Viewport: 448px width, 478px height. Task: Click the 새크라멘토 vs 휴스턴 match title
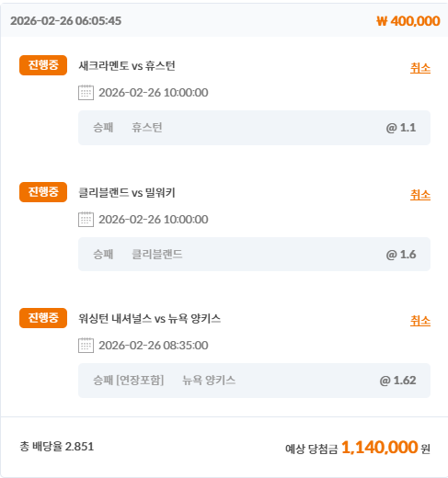(127, 66)
